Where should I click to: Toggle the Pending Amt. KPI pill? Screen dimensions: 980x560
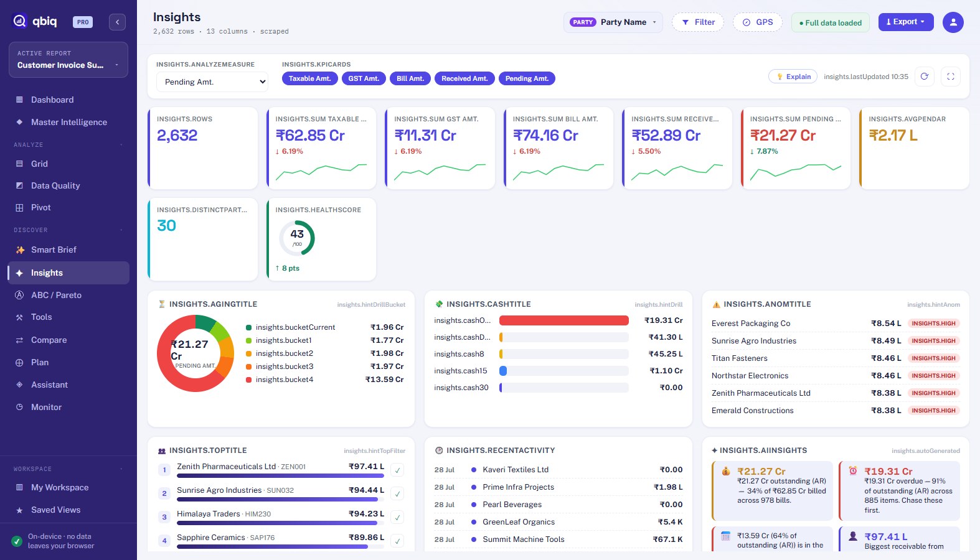[527, 78]
